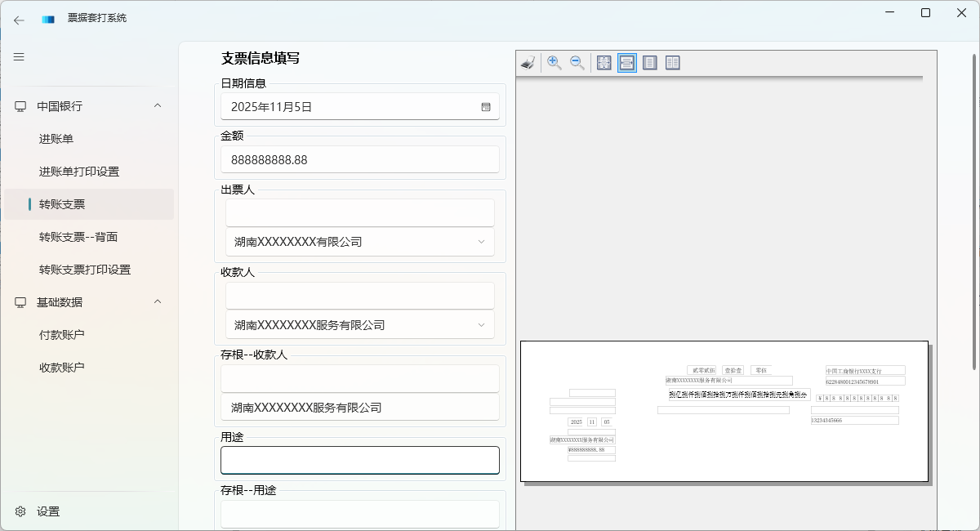The width and height of the screenshot is (980, 531).
Task: Zoom out the print preview
Action: click(x=577, y=63)
